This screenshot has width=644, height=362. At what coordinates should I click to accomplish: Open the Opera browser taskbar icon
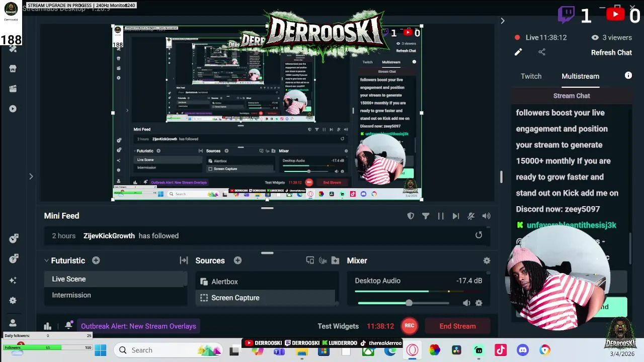tap(412, 350)
